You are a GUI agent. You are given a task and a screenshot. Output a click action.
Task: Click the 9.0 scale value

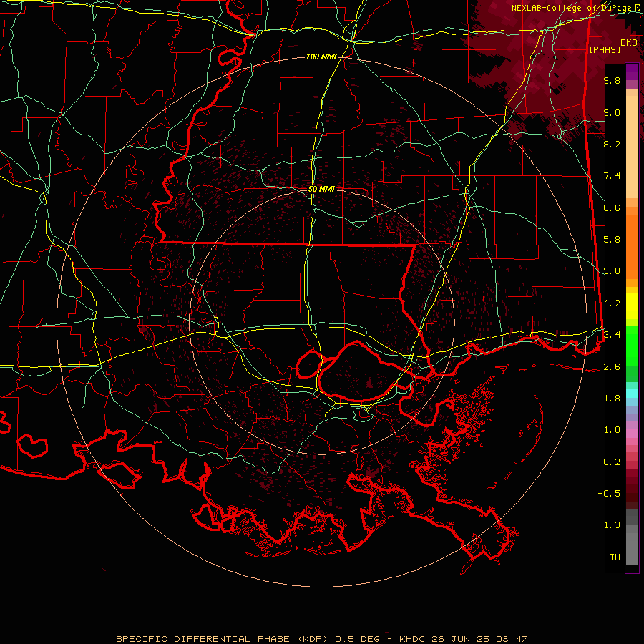coord(612,112)
